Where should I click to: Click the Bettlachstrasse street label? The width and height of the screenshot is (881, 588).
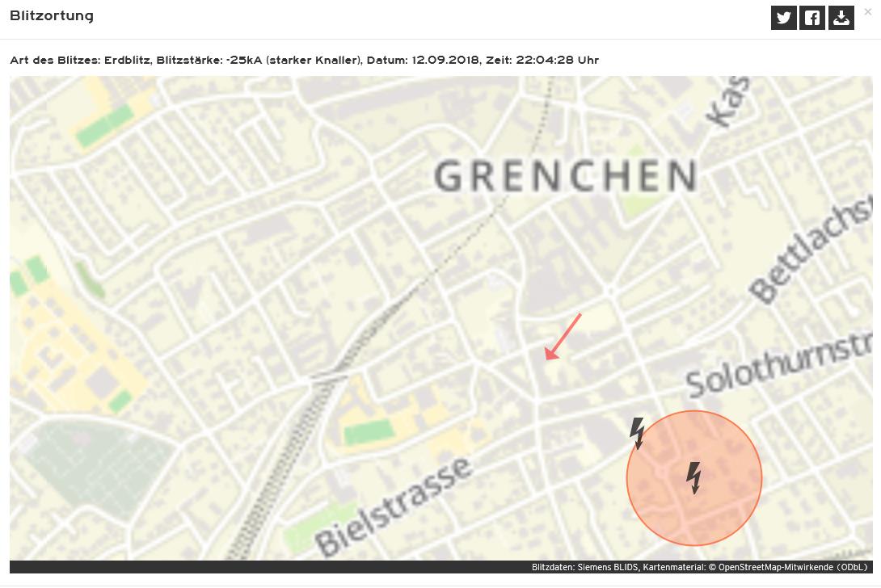click(x=811, y=250)
